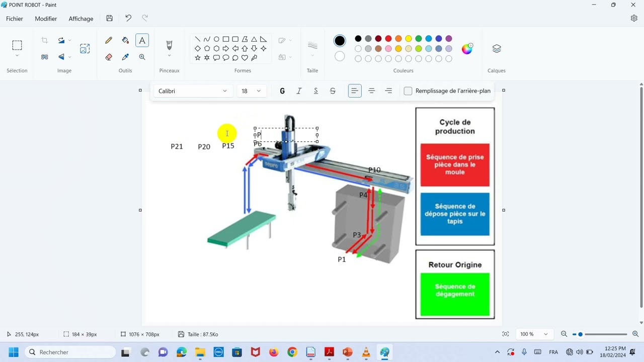Align text to the right
The image size is (644, 362).
click(388, 91)
